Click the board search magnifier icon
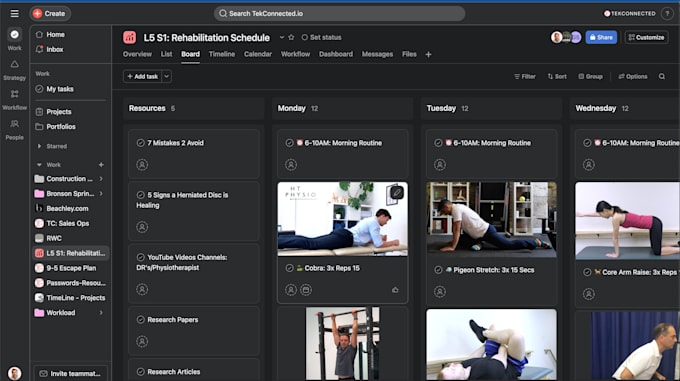 (662, 76)
